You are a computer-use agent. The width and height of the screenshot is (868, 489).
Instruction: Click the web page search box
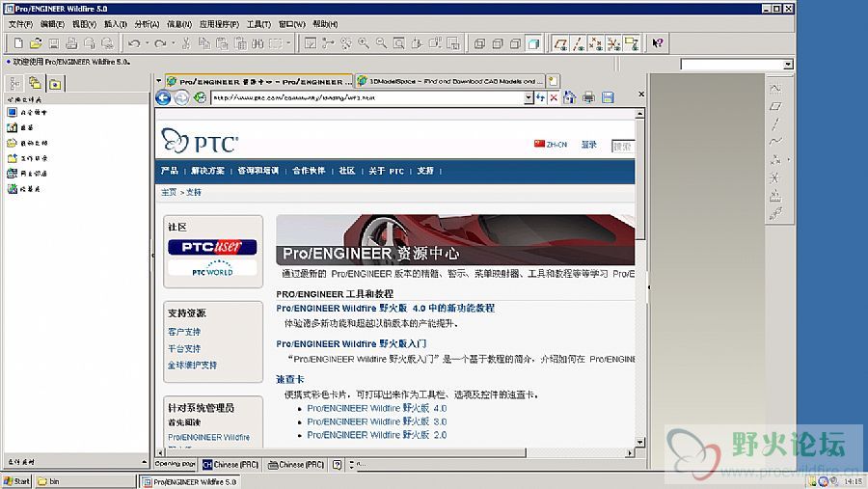(623, 147)
